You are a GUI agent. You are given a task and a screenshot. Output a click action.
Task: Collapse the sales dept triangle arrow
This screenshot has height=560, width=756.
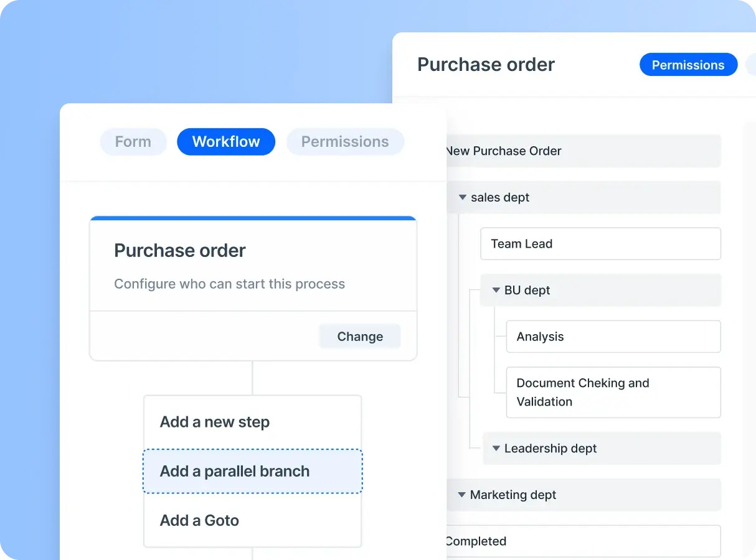[463, 197]
